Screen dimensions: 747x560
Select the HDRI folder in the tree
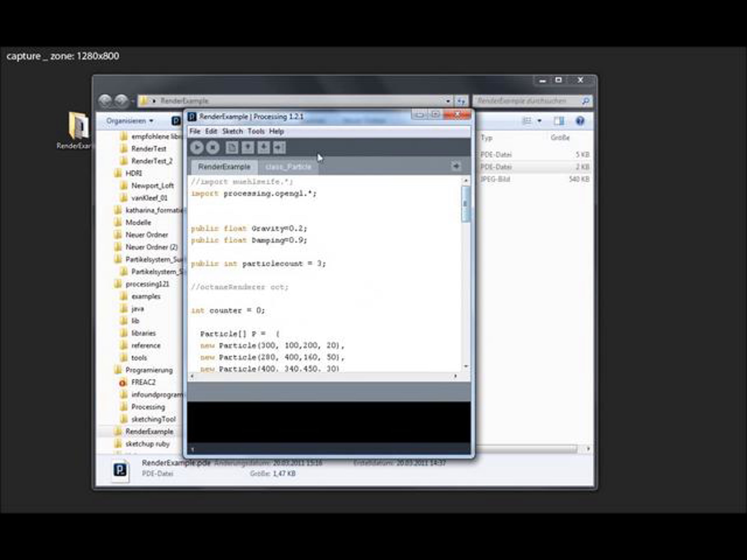tap(134, 173)
